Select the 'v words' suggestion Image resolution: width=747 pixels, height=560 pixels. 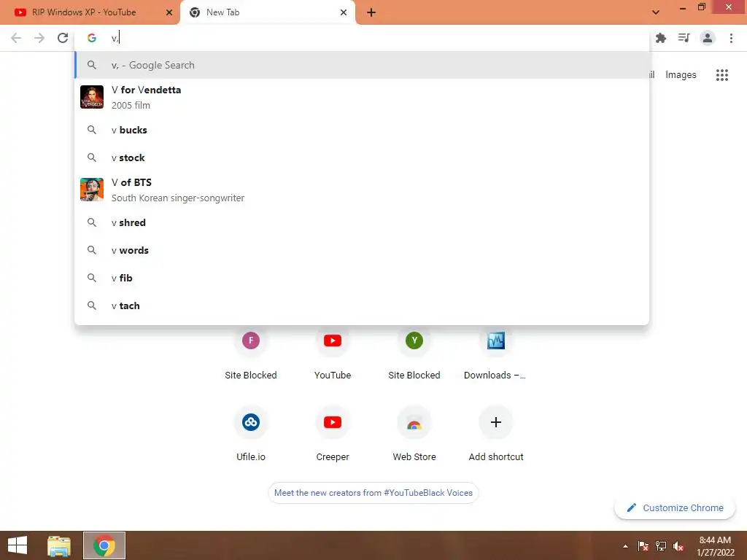(x=362, y=250)
